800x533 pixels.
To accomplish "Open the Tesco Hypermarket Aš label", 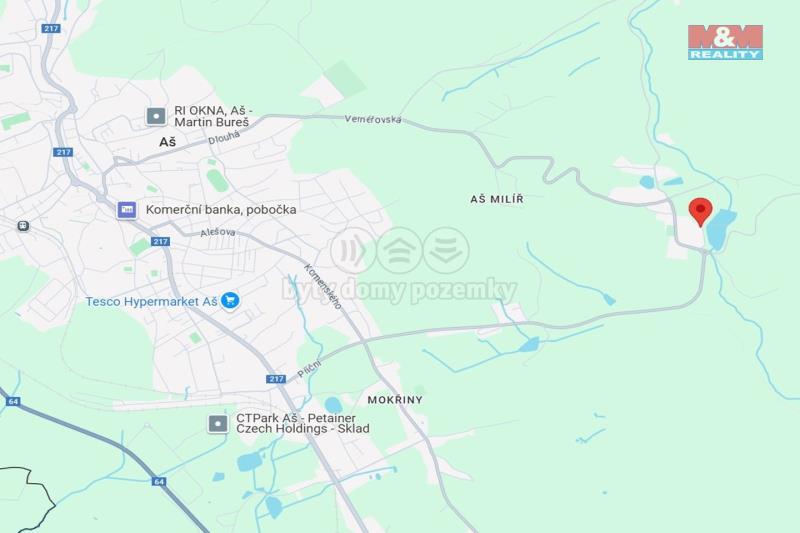I will pos(152,301).
